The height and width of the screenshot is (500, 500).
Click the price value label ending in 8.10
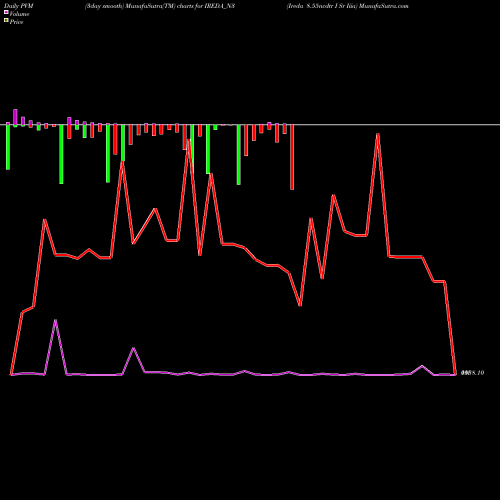click(x=472, y=373)
